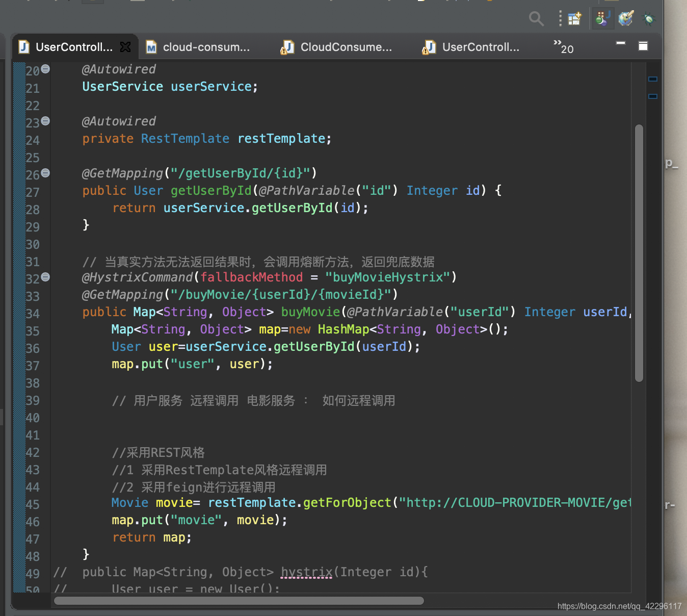The height and width of the screenshot is (616, 687).
Task: Click line number 45 in the gutter
Action: point(33,504)
